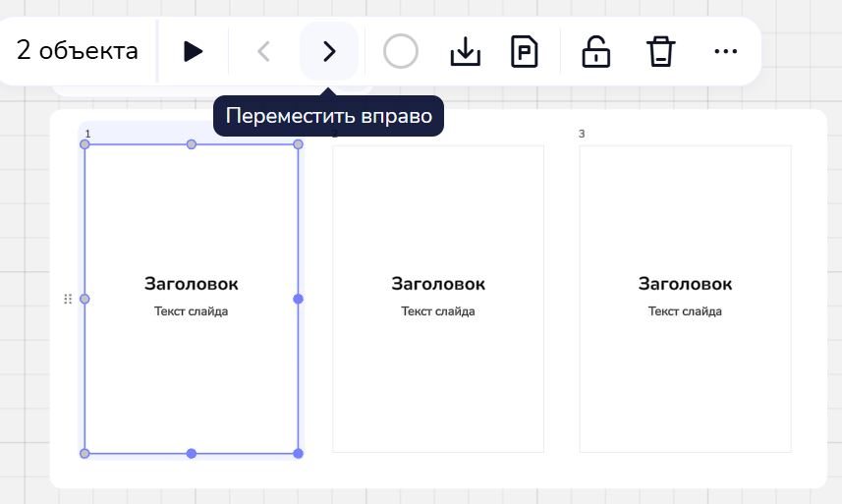Click the Заголовок title in slide 2
Image resolution: width=842 pixels, height=504 pixels.
(x=438, y=283)
